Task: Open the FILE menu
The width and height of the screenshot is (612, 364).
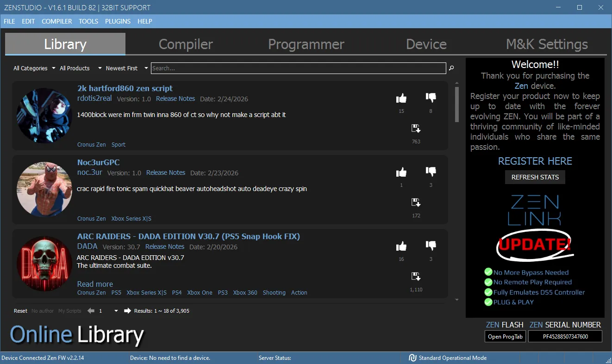Action: [9, 21]
